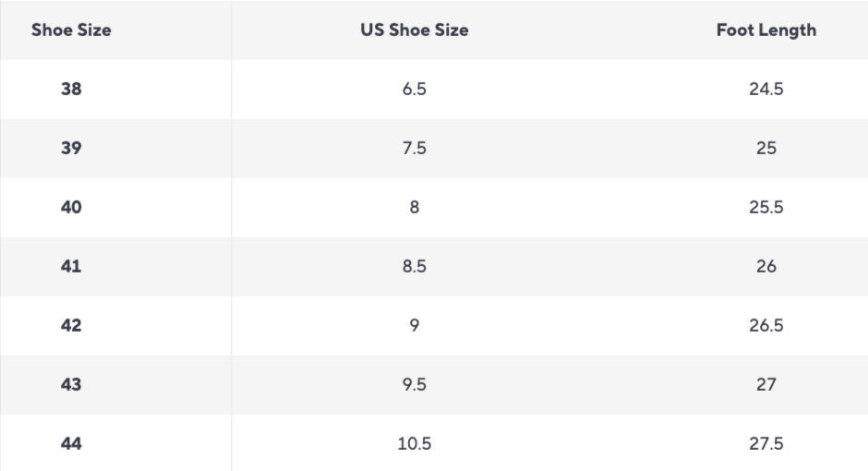Click the foot length 26.5 cell
This screenshot has height=471, width=868.
(766, 325)
